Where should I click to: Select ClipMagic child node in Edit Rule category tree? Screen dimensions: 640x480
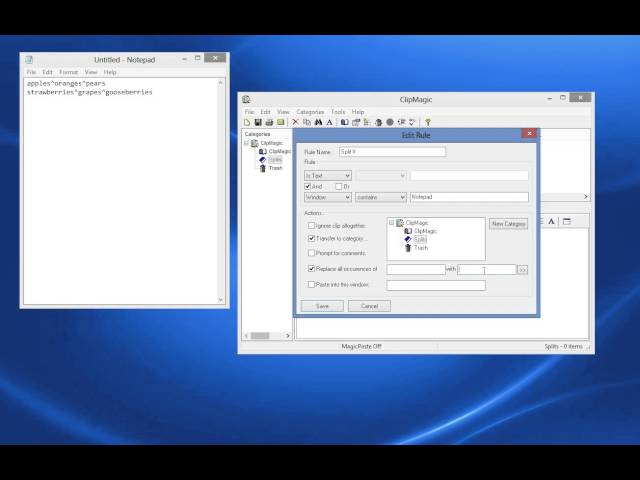click(425, 231)
